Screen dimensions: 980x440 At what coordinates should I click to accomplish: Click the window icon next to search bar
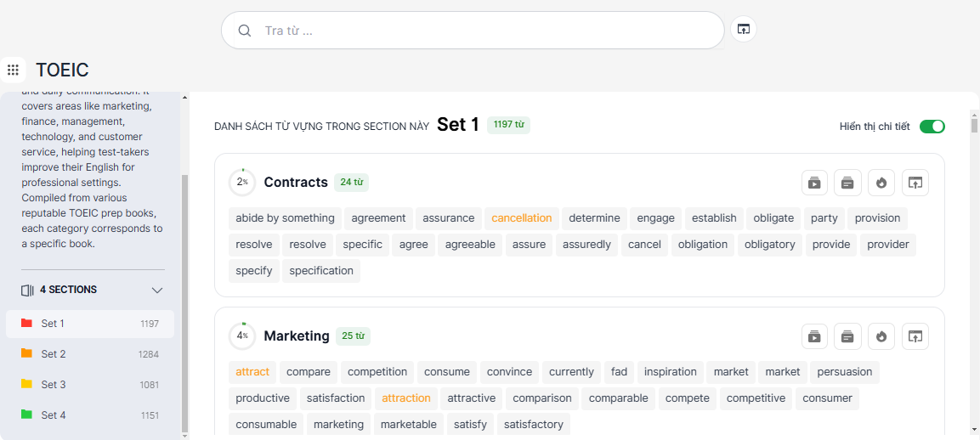point(744,30)
